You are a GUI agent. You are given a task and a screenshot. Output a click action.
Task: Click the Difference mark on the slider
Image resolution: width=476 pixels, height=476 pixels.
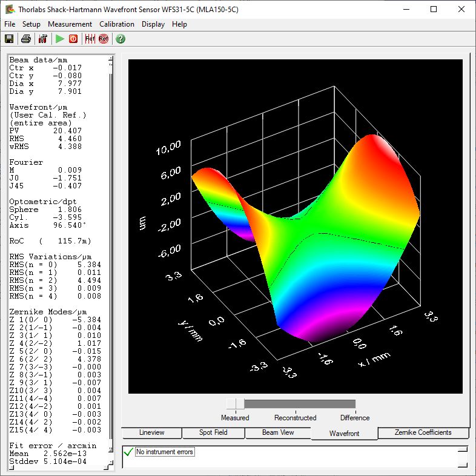coord(355,405)
